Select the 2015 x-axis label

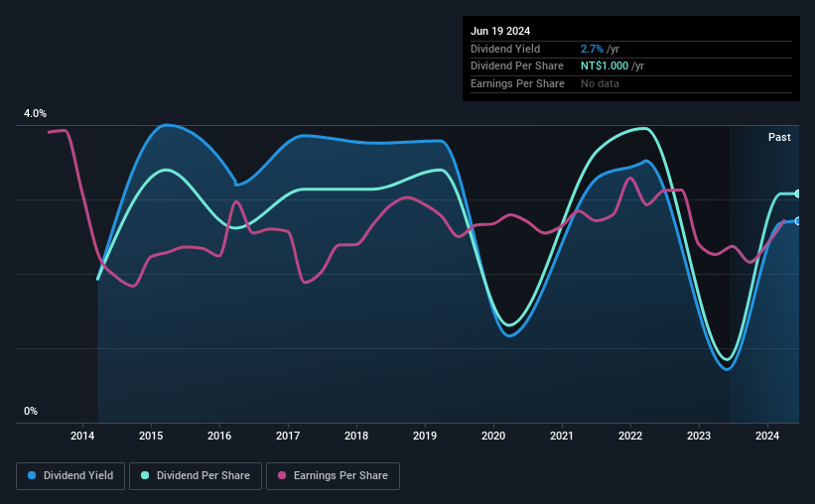[x=151, y=436]
